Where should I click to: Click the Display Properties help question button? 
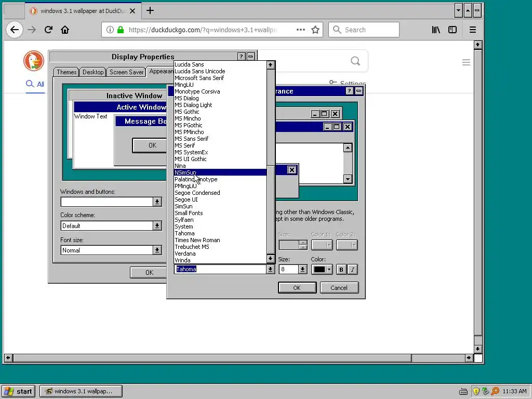point(241,56)
